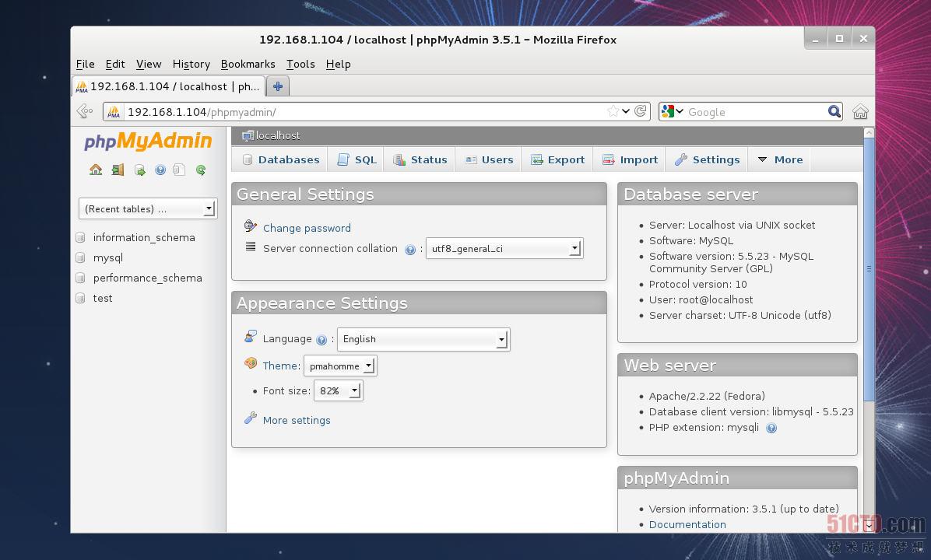Click the phpMyAdmin logo
The image size is (931, 560).
(148, 142)
